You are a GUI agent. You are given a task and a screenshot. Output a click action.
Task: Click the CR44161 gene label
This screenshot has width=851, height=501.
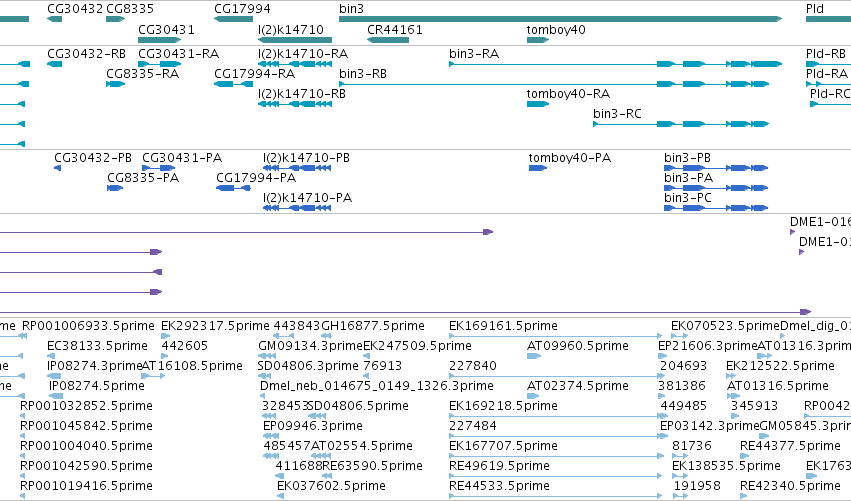point(395,29)
